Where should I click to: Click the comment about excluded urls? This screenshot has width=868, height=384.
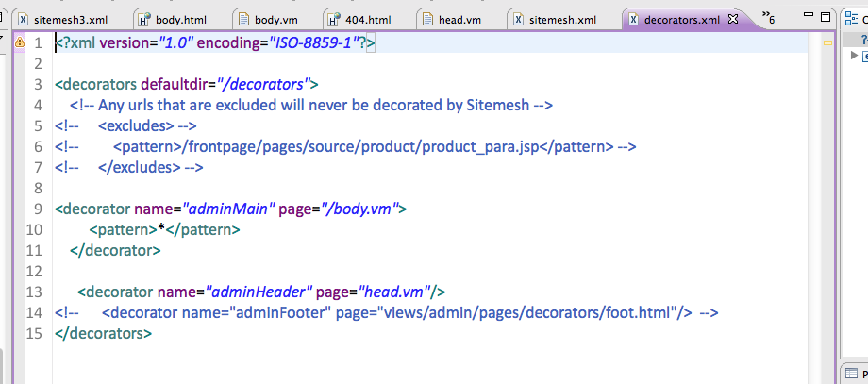click(311, 105)
